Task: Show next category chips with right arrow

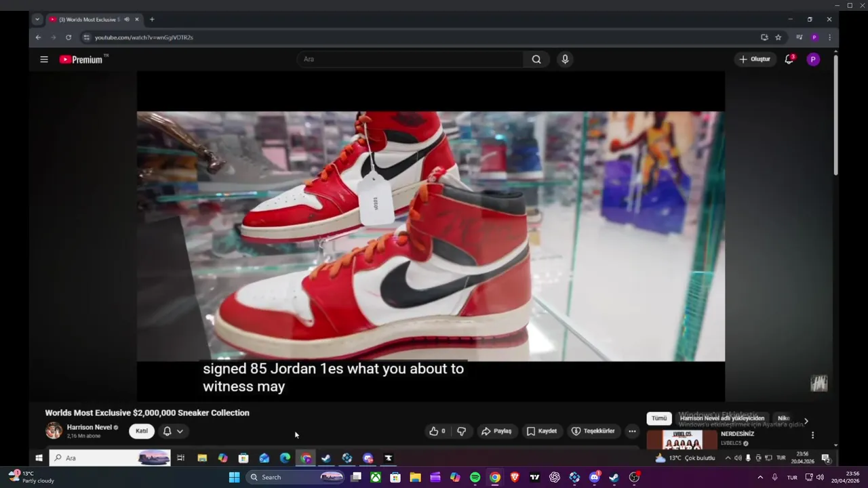Action: (x=806, y=421)
